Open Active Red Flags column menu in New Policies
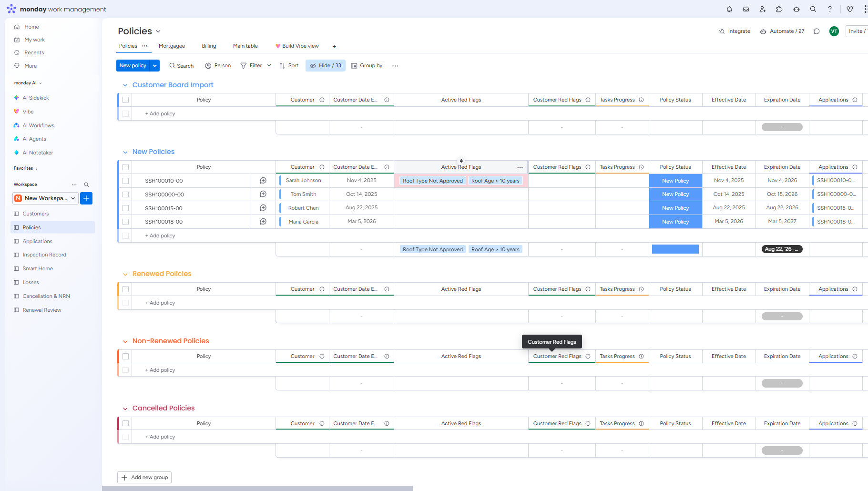Image resolution: width=868 pixels, height=491 pixels. tap(520, 167)
